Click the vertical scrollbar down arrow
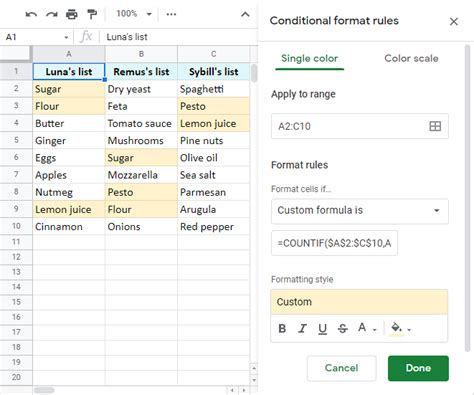474x395 pixels. tap(254, 380)
